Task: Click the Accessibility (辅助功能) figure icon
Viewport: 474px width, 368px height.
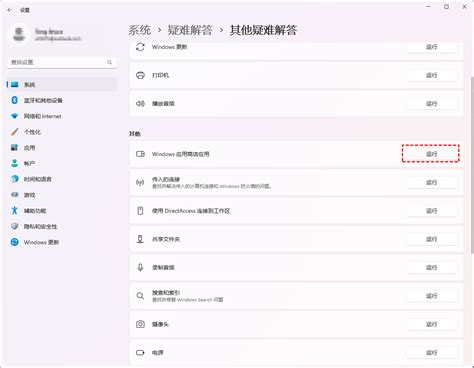Action: click(14, 210)
